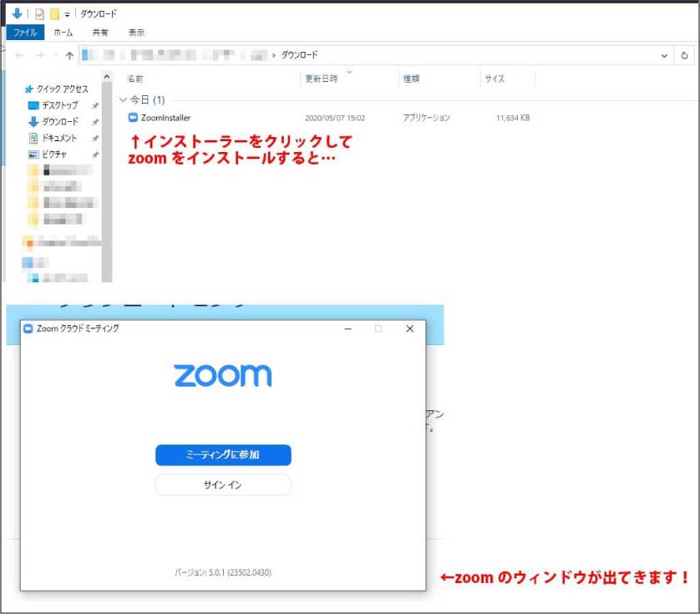Image resolution: width=700 pixels, height=614 pixels.
Task: Click the folder icon on the Explorer title bar
Action: point(53,13)
